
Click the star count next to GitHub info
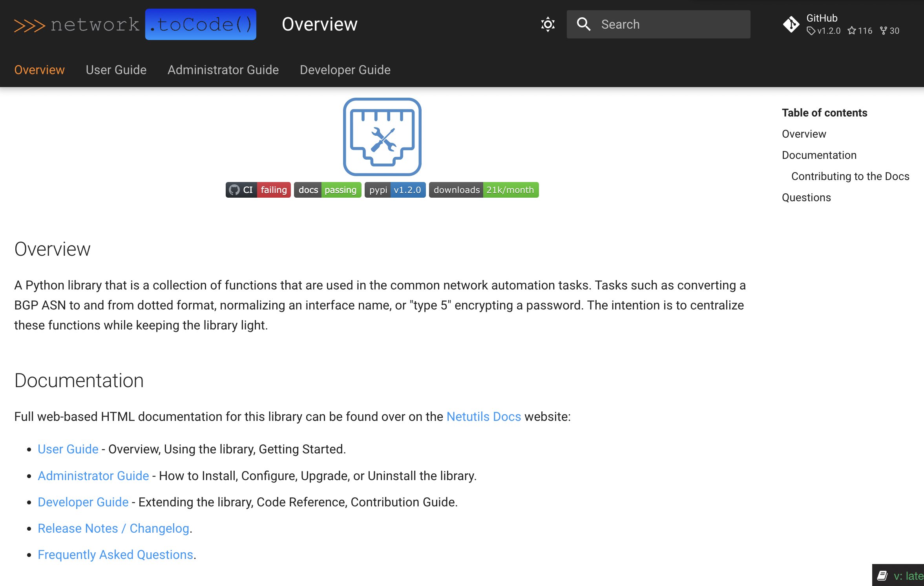click(x=860, y=31)
